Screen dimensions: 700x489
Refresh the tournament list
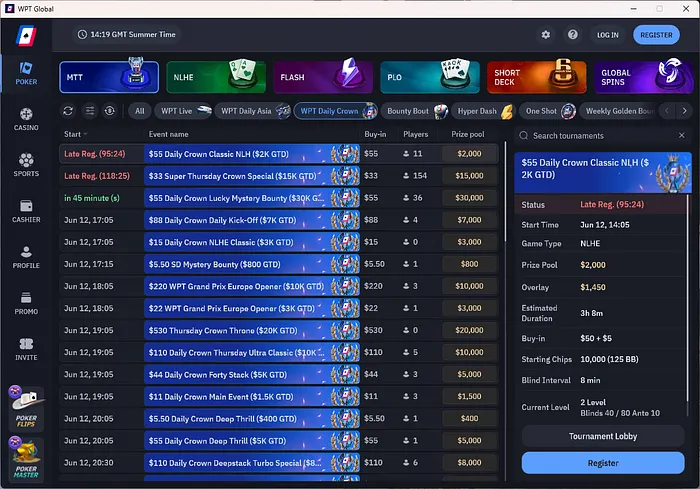68,111
